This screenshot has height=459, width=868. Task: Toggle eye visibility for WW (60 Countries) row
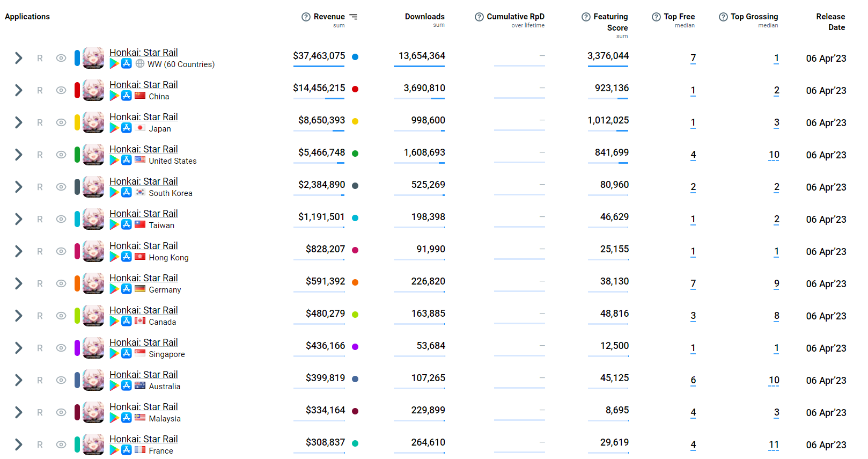pyautogui.click(x=61, y=58)
